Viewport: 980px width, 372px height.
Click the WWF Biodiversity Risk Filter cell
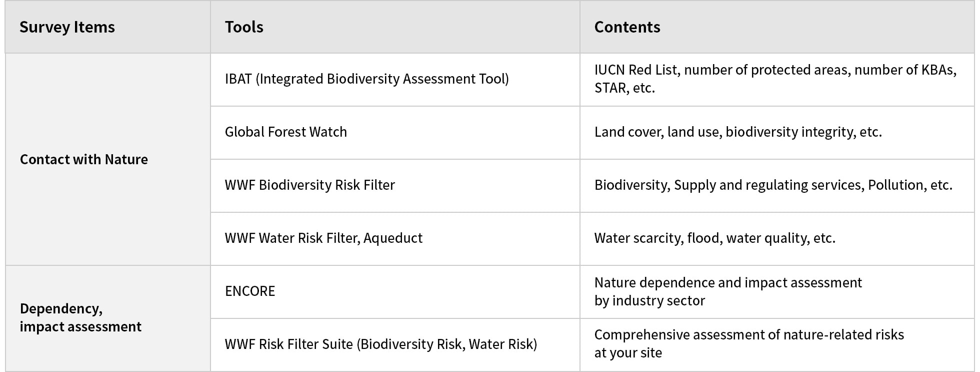coord(309,185)
